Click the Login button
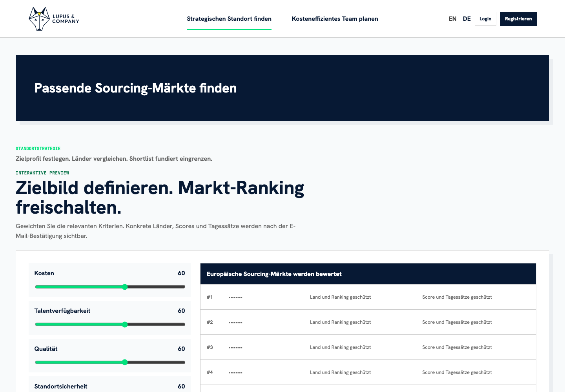565x392 pixels. tap(485, 19)
